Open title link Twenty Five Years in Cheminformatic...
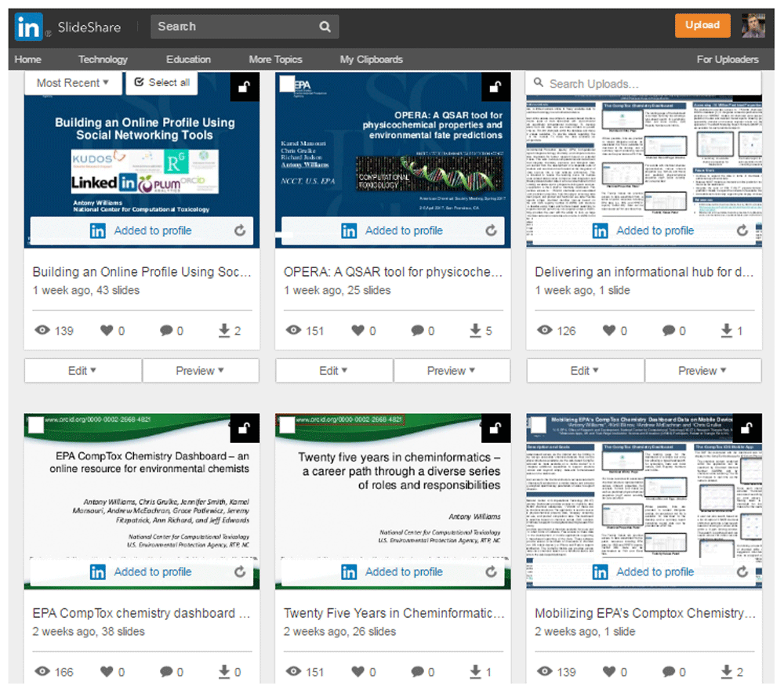This screenshot has width=784, height=693. 394,613
